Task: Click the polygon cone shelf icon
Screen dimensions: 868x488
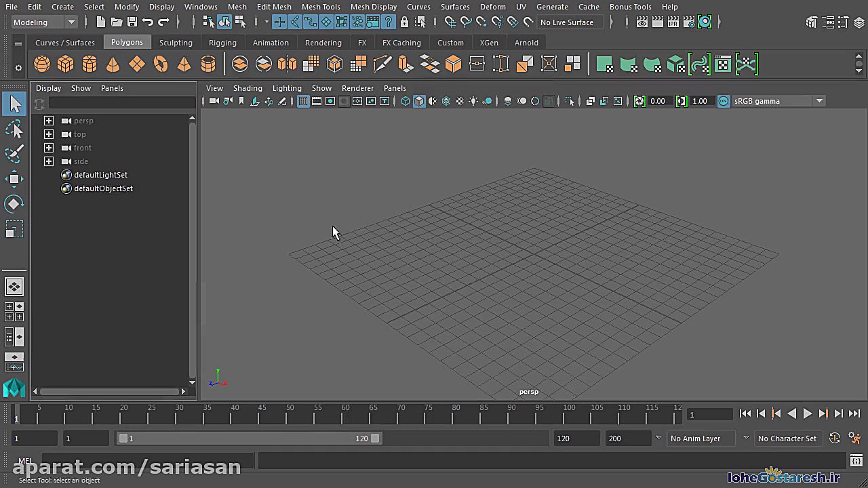Action: pyautogui.click(x=113, y=64)
